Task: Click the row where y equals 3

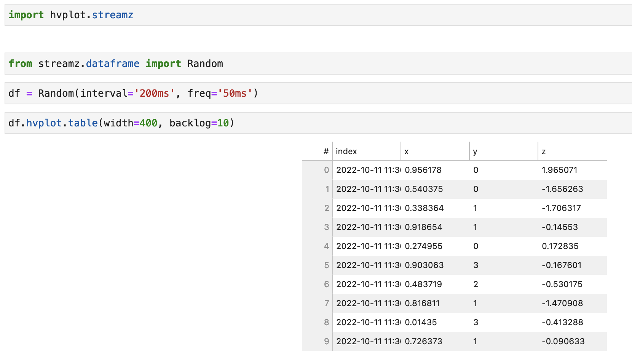Action: click(475, 265)
